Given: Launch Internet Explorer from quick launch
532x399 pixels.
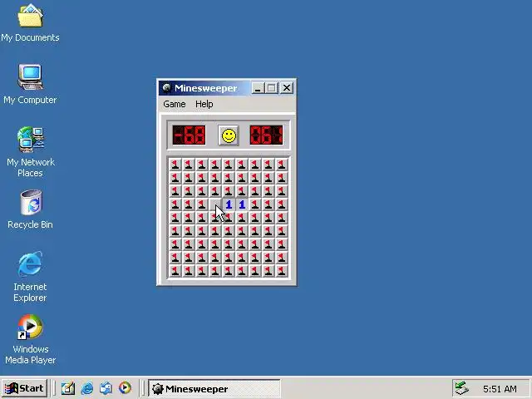Looking at the screenshot, I should tap(87, 388).
